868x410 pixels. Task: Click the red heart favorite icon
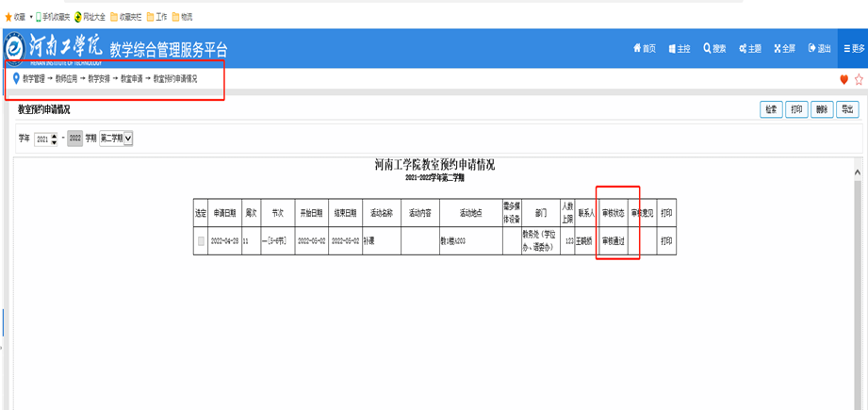(x=844, y=80)
